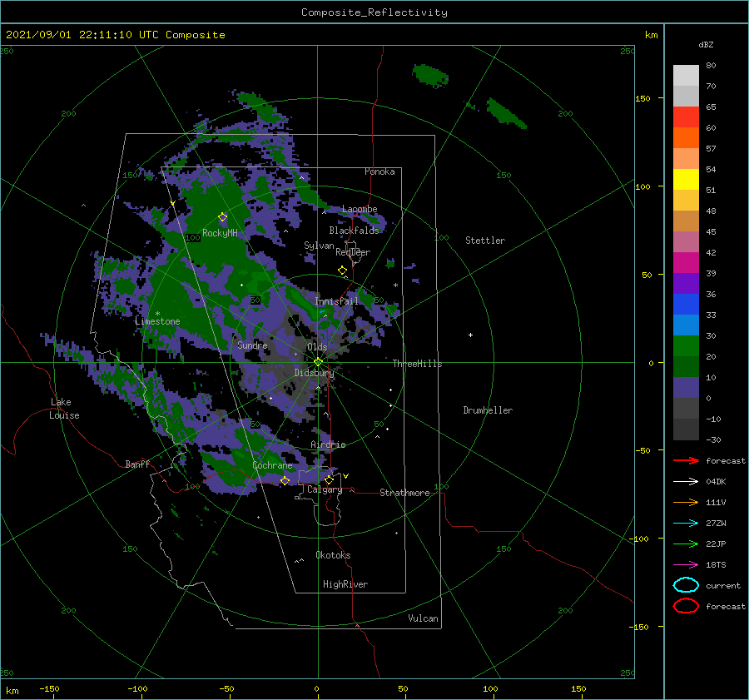Click the red forecast arrow legend icon
The width and height of the screenshot is (749, 700).
(x=686, y=460)
